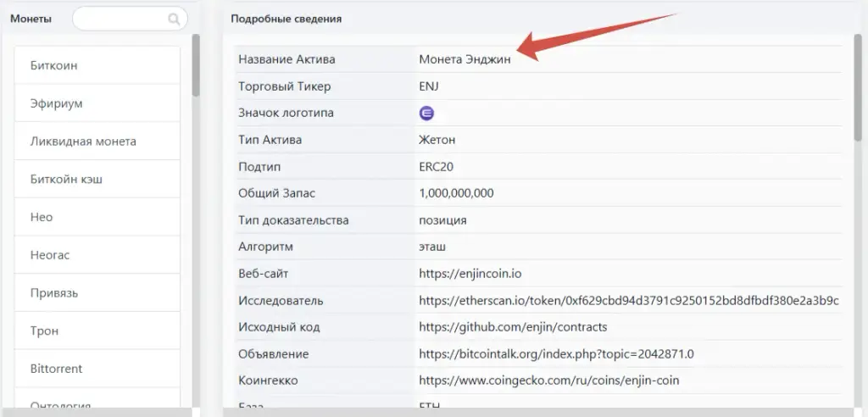Select Bittorrent coin entry
Image resolution: width=868 pixels, height=417 pixels.
pyautogui.click(x=97, y=369)
